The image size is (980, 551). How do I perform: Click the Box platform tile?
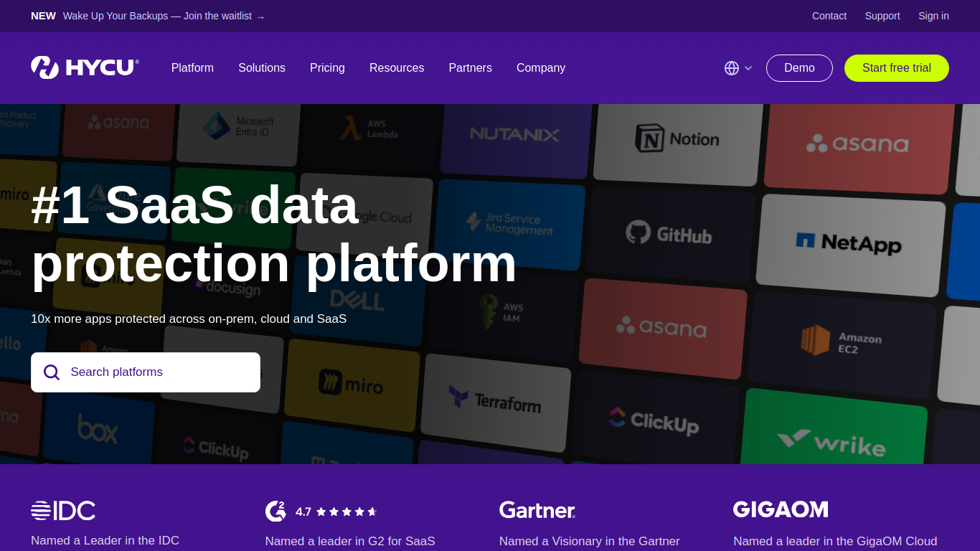click(98, 428)
